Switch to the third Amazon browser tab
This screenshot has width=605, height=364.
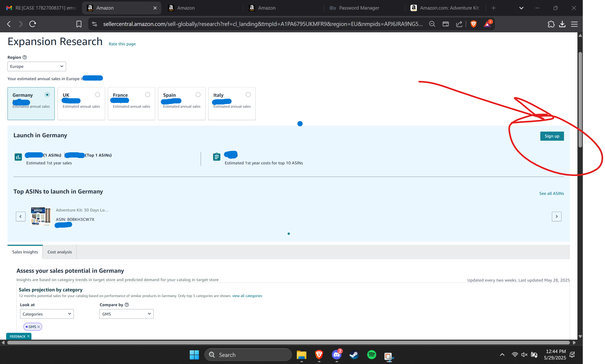point(283,8)
